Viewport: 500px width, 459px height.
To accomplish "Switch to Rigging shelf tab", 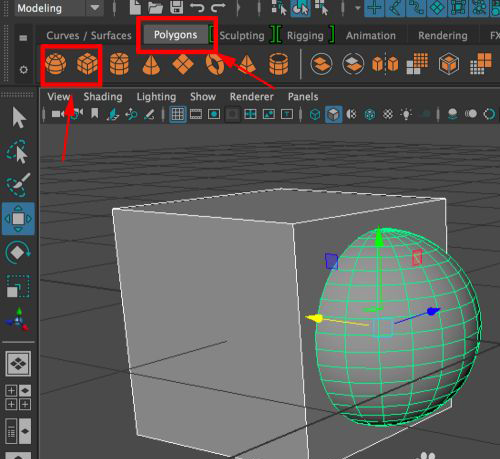I will [305, 36].
